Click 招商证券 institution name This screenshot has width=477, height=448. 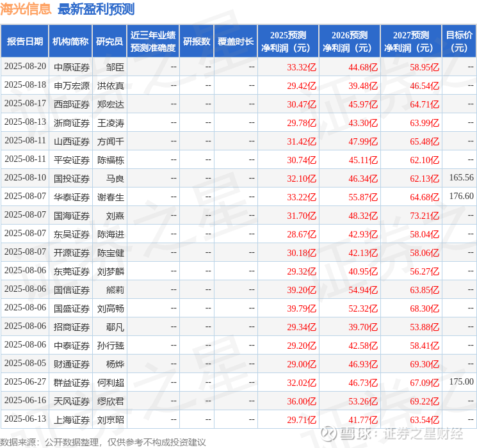click(72, 327)
